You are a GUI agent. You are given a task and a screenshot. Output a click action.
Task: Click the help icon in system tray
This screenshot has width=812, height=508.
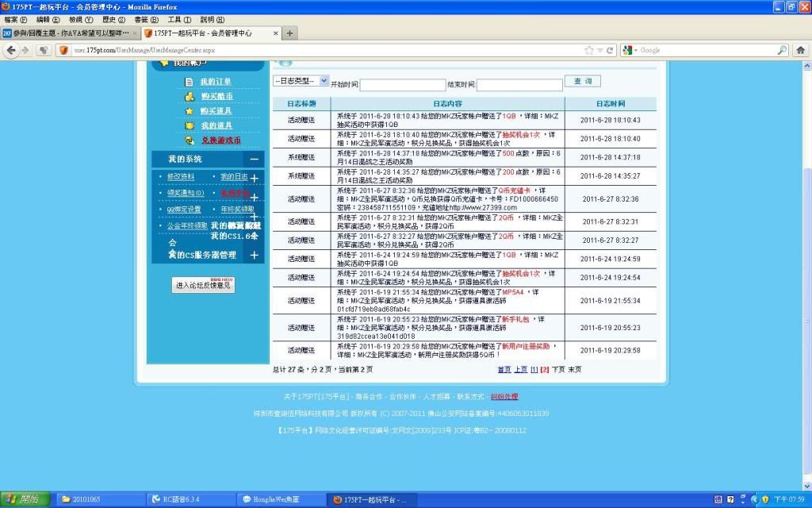[x=730, y=500]
